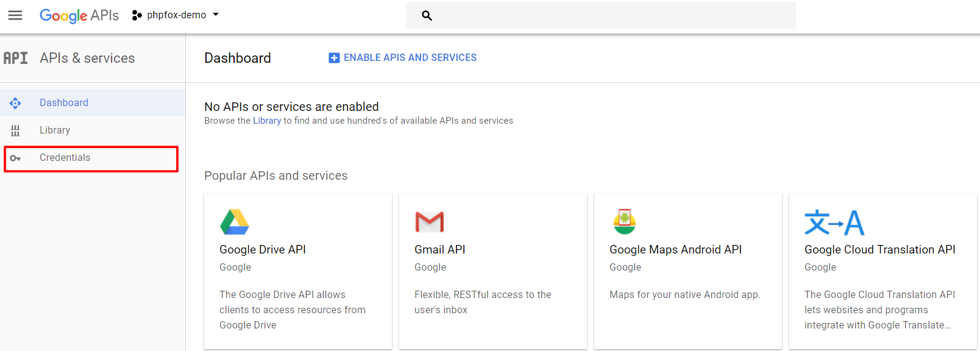Screen dimensions: 980x351
Task: Follow the Library link in description
Action: 267,121
